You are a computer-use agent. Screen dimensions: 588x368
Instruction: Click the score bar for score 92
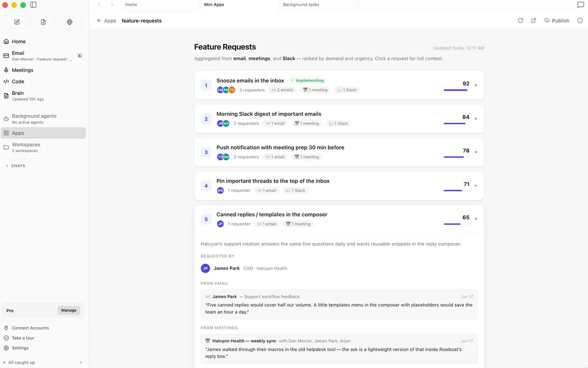(456, 90)
